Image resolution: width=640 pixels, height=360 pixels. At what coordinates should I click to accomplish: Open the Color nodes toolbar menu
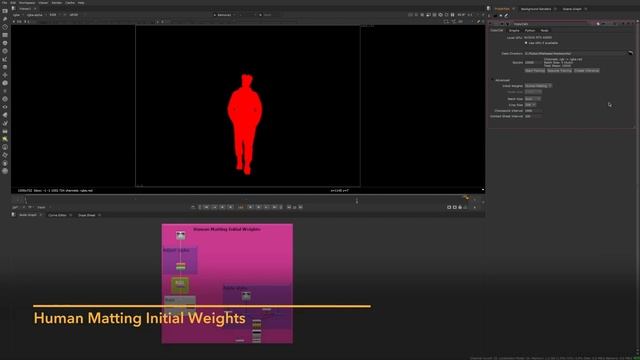(x=5, y=43)
